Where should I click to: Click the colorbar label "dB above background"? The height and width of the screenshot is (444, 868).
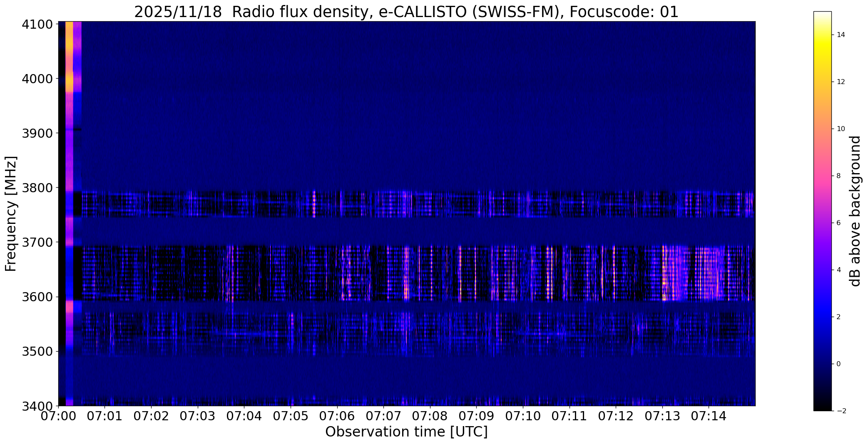pos(855,211)
